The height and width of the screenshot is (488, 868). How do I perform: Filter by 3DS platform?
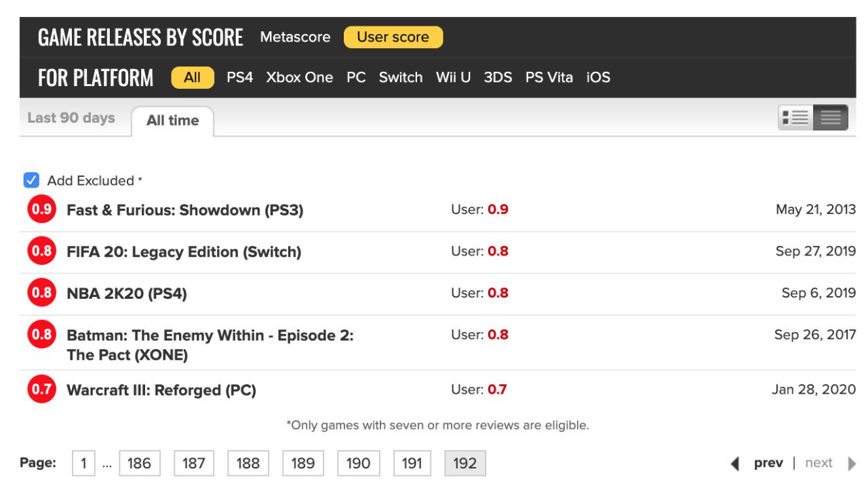[498, 77]
